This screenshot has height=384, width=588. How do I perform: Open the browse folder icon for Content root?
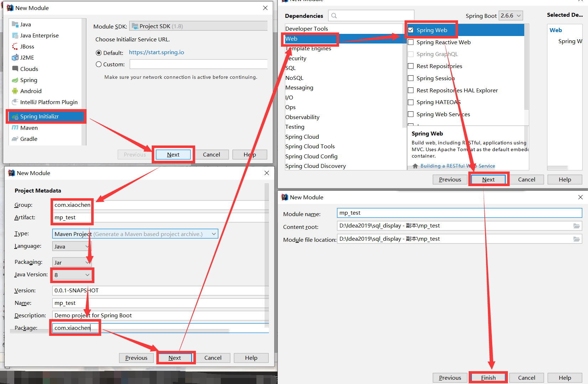[577, 226]
